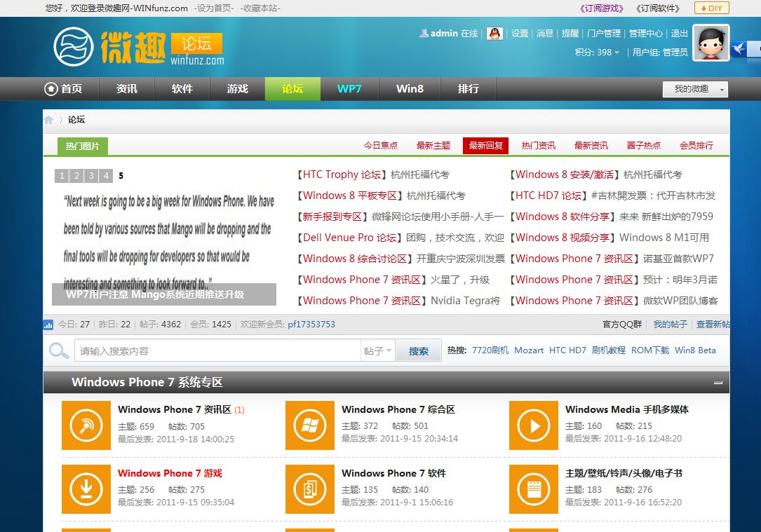Click the home breadcrumb icon
761x532 pixels.
click(x=48, y=120)
